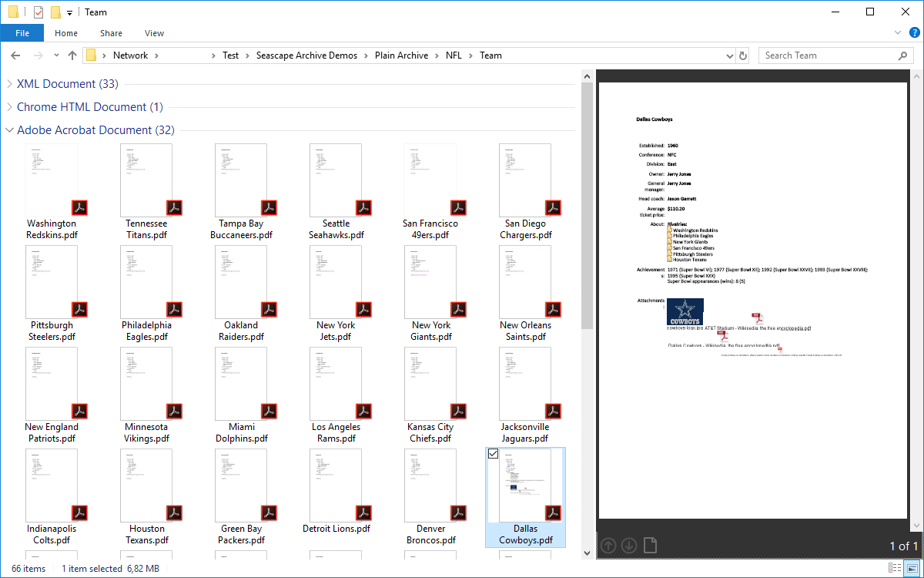Select the Kansas City Chiefs.pdf file
Image resolution: width=924 pixels, height=578 pixels.
[430, 395]
